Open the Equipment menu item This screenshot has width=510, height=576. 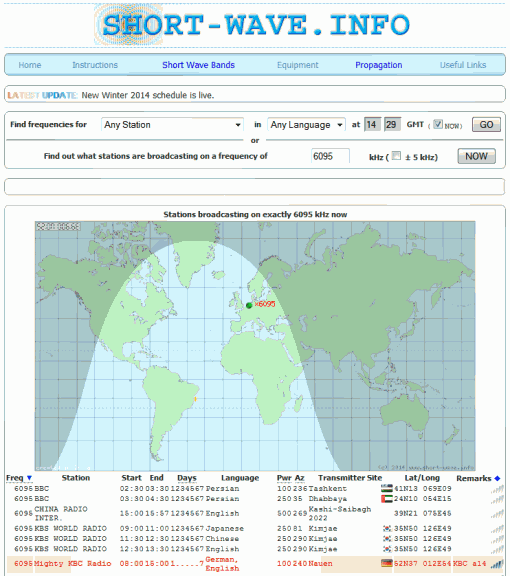298,65
